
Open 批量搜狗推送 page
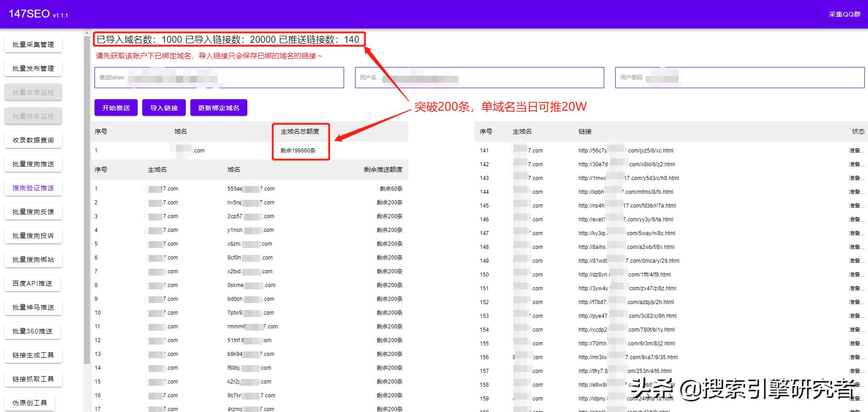33,164
